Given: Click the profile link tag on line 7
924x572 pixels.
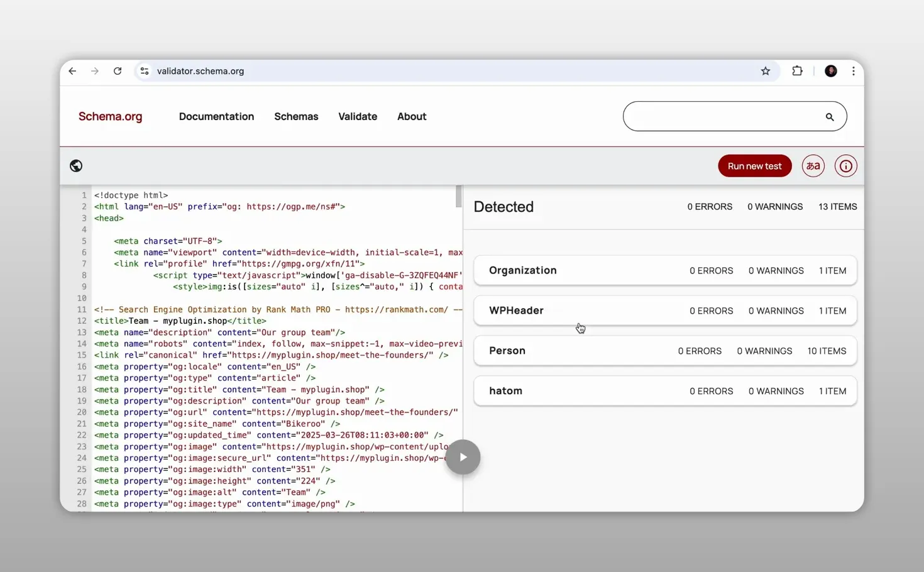Looking at the screenshot, I should pyautogui.click(x=239, y=264).
